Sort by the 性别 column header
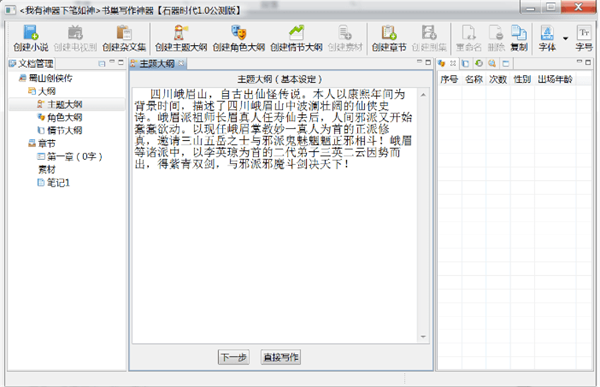This screenshot has width=600, height=387. click(522, 79)
